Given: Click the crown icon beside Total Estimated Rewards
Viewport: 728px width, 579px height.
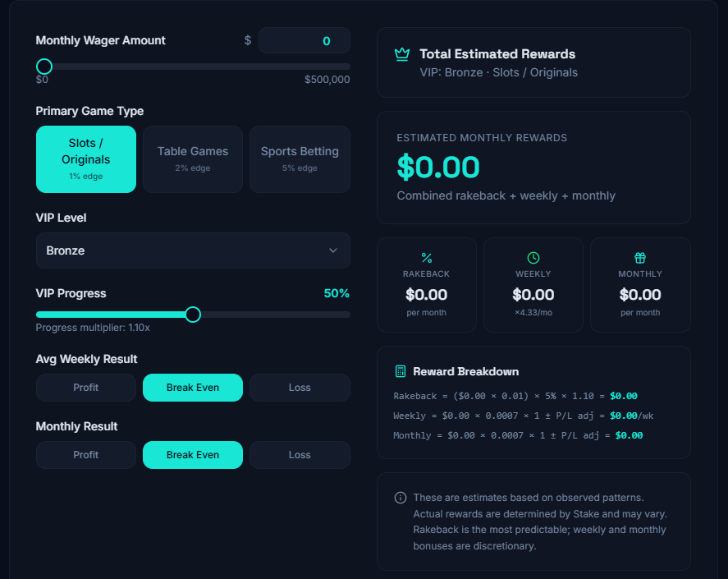Looking at the screenshot, I should tap(402, 54).
